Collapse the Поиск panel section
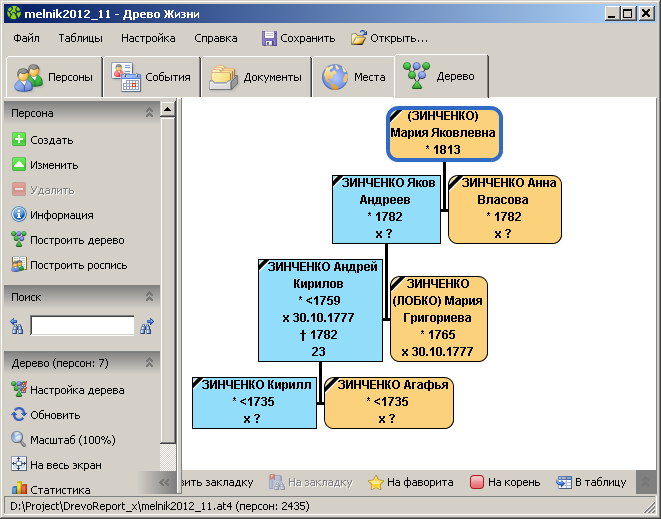 tap(150, 297)
